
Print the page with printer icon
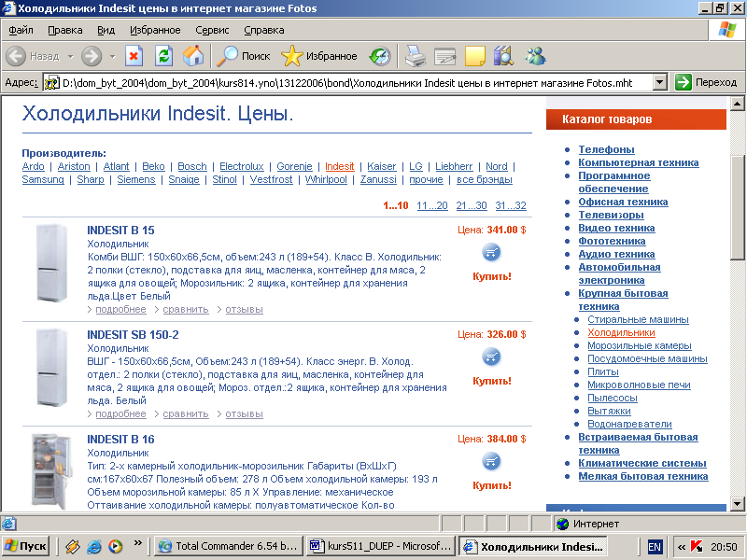point(416,56)
